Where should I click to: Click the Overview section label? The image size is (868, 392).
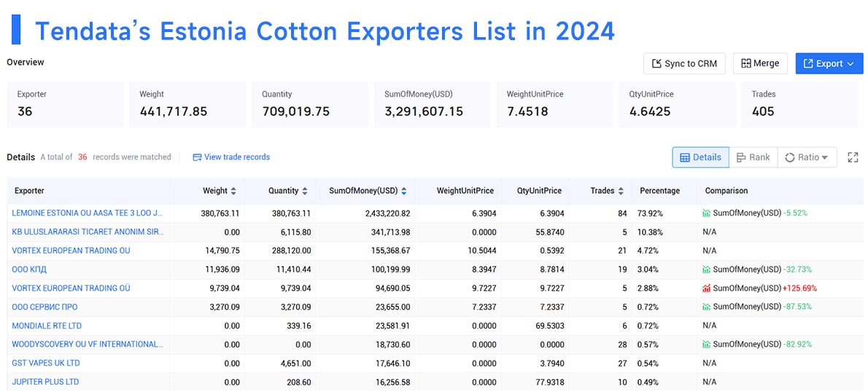point(26,62)
